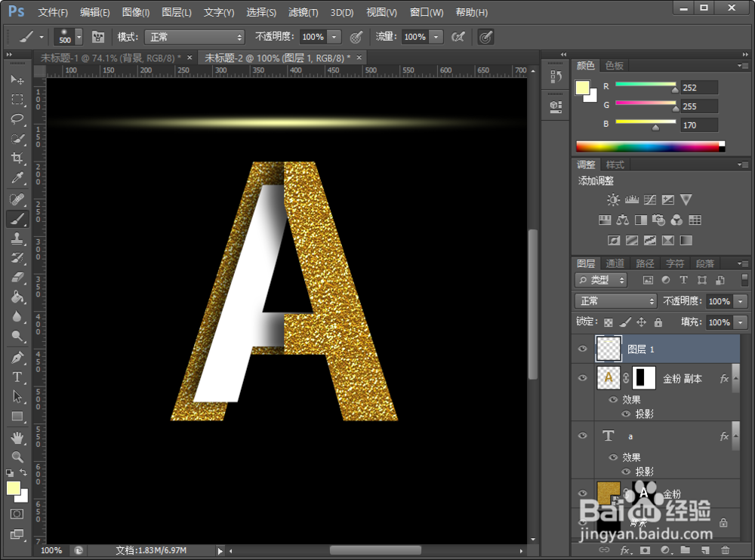Select the Brush tool in toolbox

(x=17, y=219)
